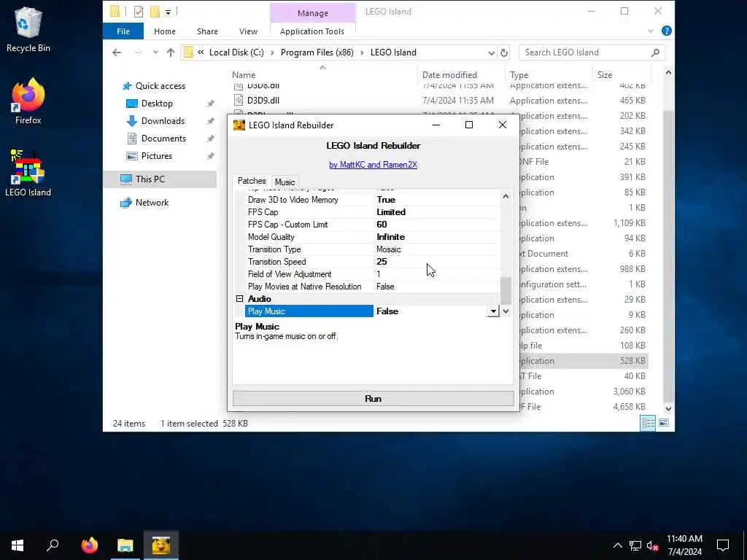Click the Run button
Viewport: 747px width, 560px height.
[373, 399]
